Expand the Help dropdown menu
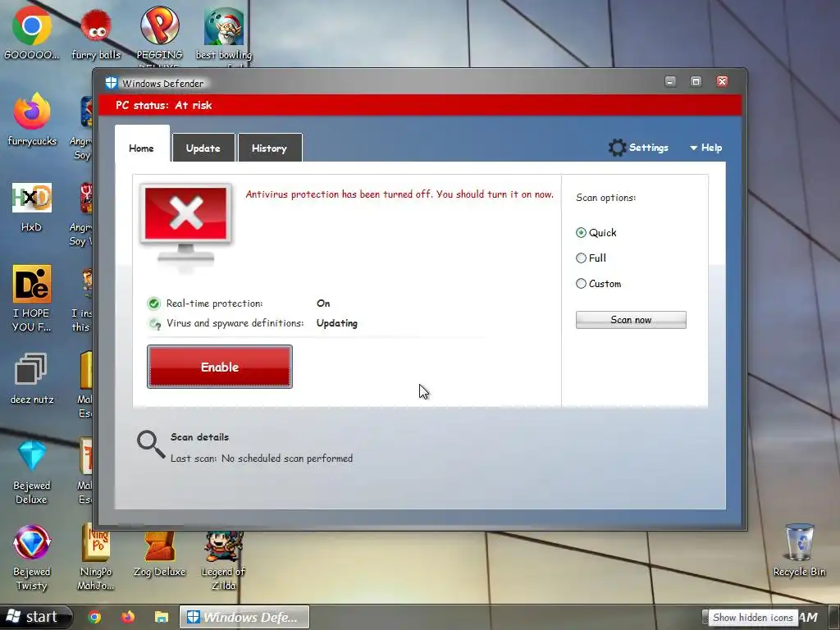 click(706, 148)
